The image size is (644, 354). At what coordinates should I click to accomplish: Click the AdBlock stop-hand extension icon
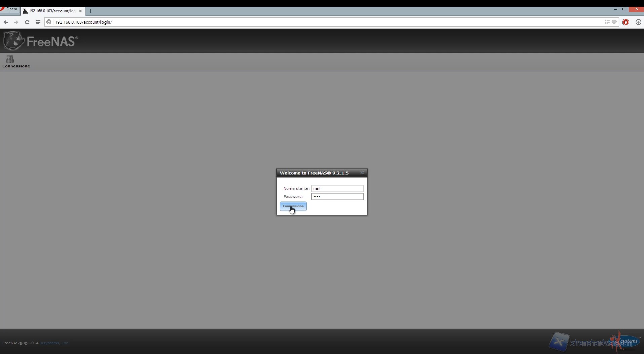(x=626, y=22)
